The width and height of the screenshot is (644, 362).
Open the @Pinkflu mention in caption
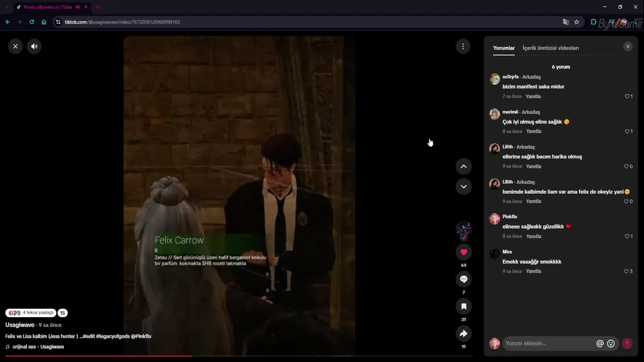[141, 336]
